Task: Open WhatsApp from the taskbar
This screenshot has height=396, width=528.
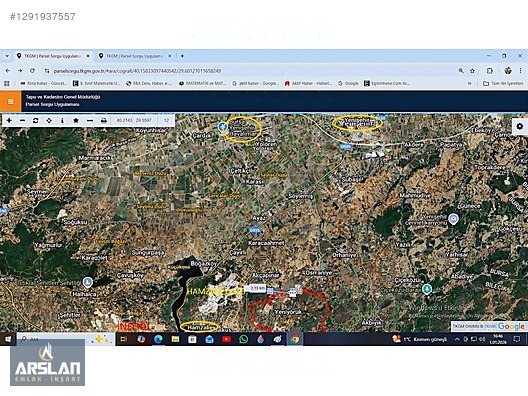Action: [243, 339]
